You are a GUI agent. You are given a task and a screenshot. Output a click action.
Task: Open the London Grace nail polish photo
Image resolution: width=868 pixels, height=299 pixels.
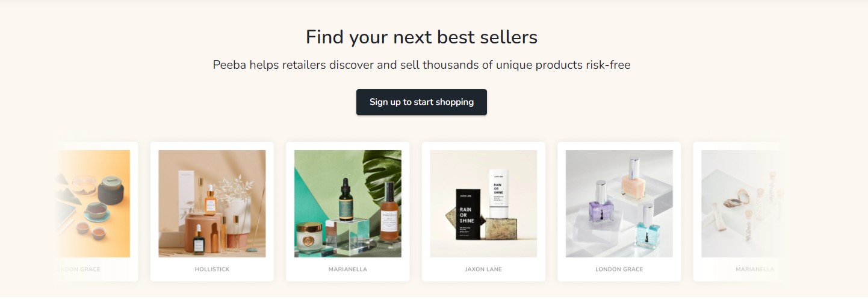click(619, 204)
